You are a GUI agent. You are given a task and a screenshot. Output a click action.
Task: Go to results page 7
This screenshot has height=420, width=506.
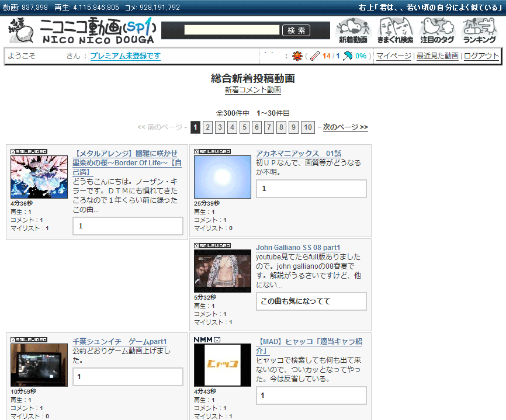pyautogui.click(x=269, y=127)
